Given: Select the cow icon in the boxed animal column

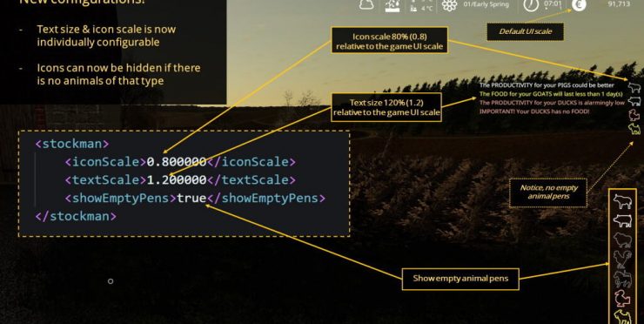Looking at the screenshot, I should point(622,202).
